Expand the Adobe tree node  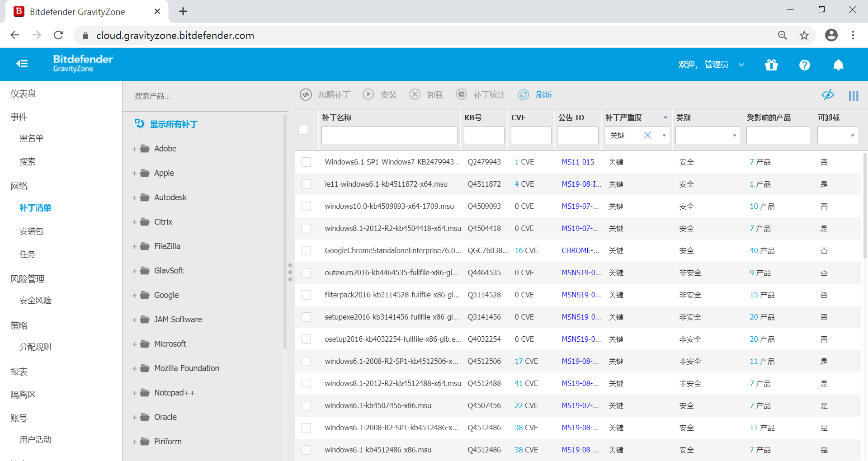[x=134, y=149]
